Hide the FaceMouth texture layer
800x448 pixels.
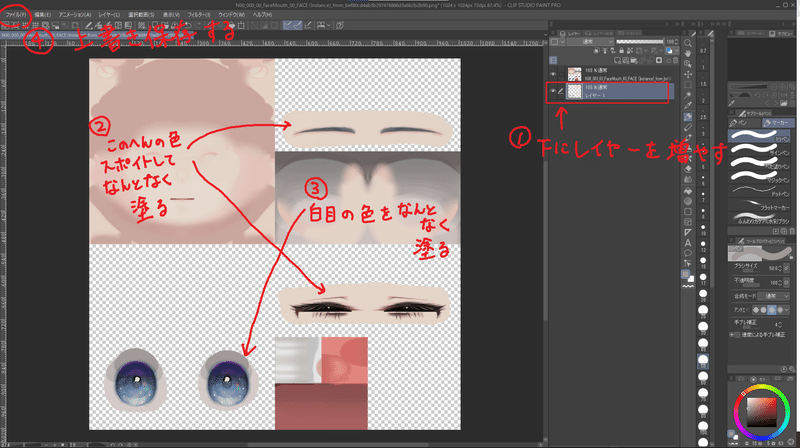(553, 74)
